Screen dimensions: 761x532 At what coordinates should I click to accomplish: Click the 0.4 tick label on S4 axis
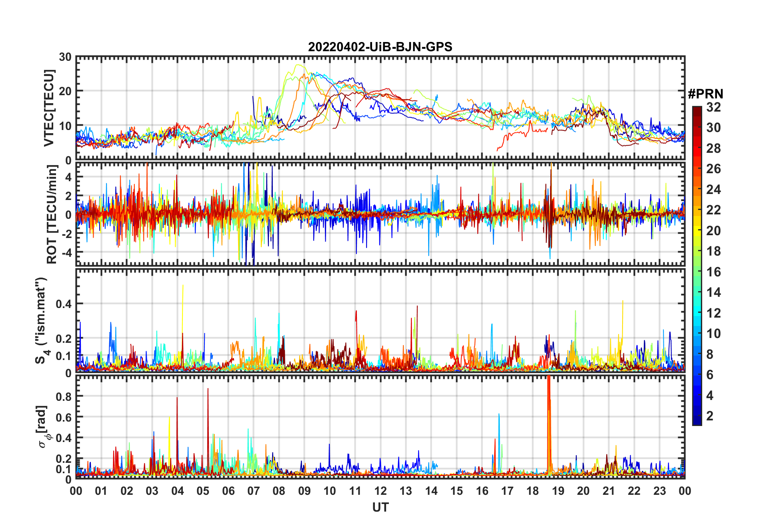(x=64, y=304)
